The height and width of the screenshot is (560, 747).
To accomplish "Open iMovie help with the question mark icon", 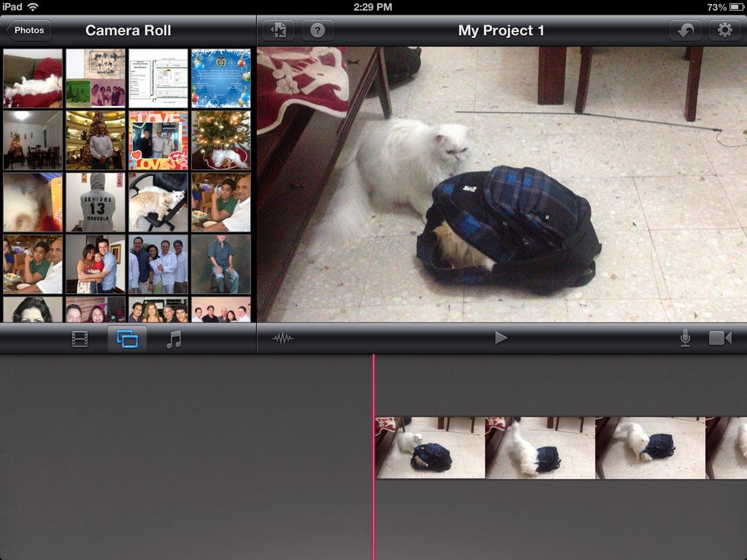I will [x=318, y=30].
